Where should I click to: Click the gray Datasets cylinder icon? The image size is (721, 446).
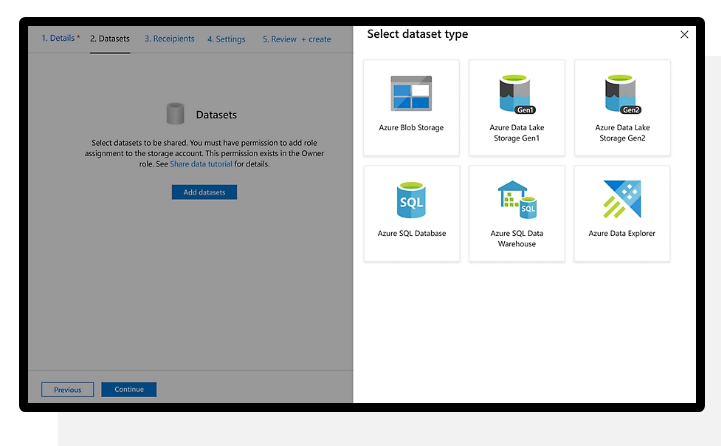[175, 115]
